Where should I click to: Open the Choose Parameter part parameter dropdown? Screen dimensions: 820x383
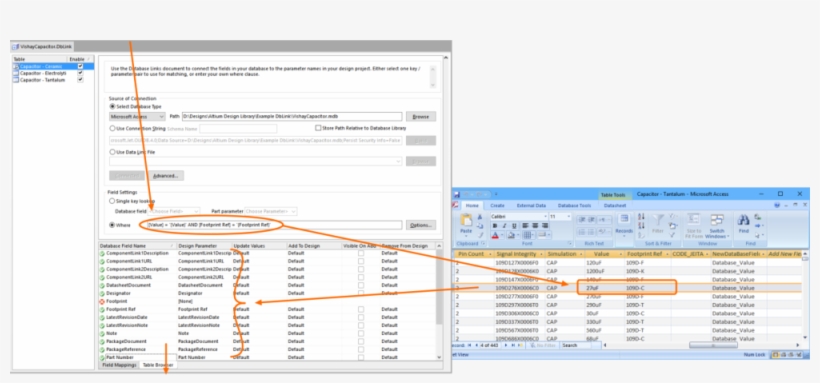pyautogui.click(x=271, y=211)
